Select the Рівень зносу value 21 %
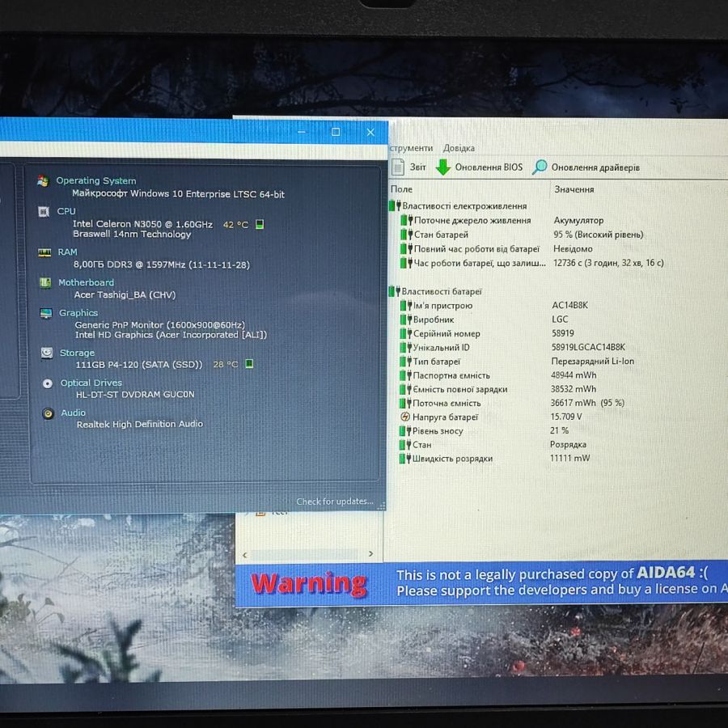Image resolution: width=728 pixels, height=728 pixels. click(x=560, y=430)
